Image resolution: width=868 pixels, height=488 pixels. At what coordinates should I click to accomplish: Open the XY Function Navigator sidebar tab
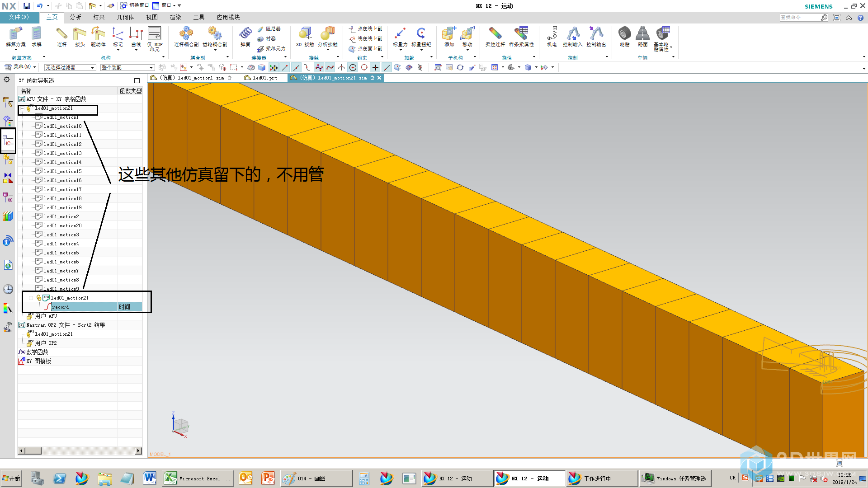tap(8, 141)
